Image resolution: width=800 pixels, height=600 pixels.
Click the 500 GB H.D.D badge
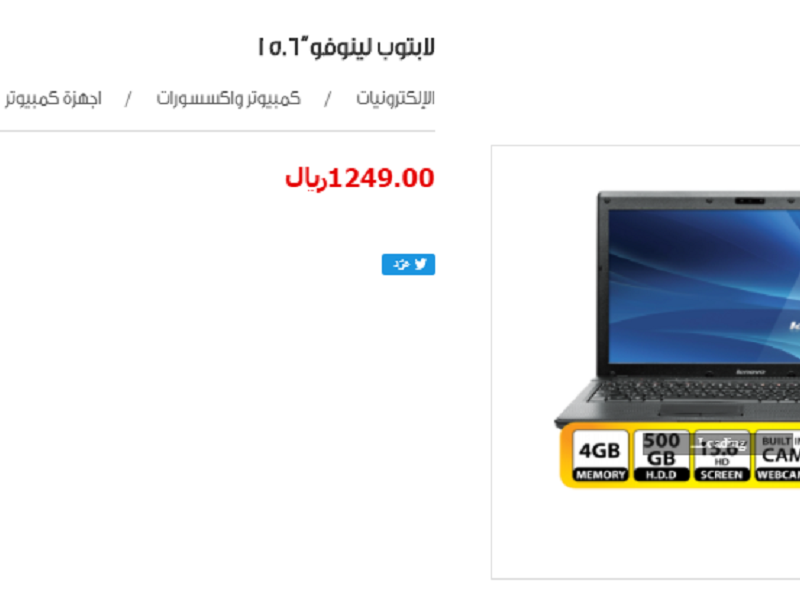coord(661,455)
